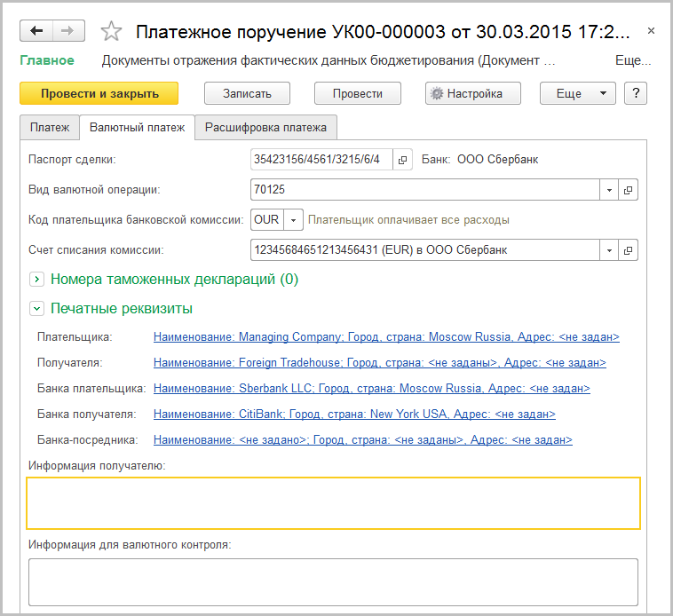Click the Информация получателю text field
Viewport: 673px width, 616px height.
coord(333,503)
